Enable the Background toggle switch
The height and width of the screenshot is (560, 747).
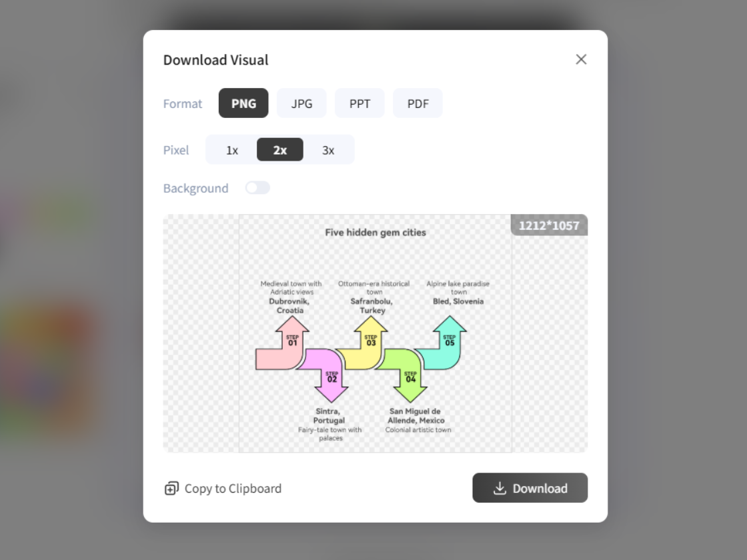257,188
